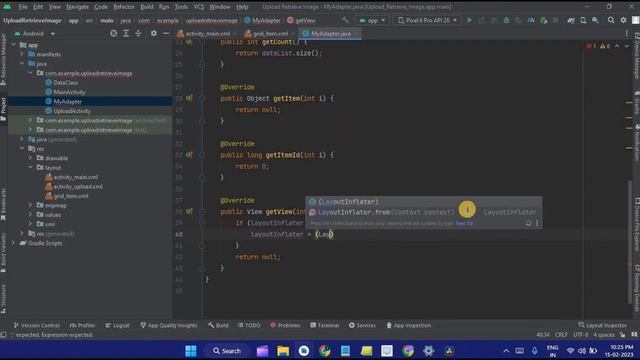Open Search Everywhere magnifier in toolbar
This screenshot has height=360, width=640.
pos(611,20)
